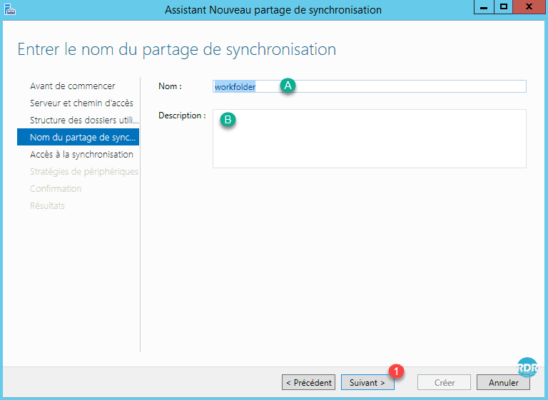Click the greyed-out Créer button
The image size is (548, 400).
pos(444,383)
